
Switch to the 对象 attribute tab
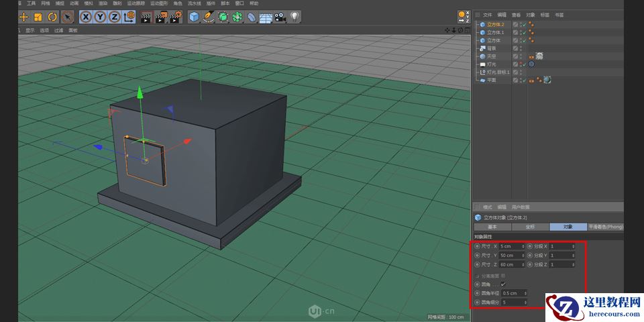(x=568, y=227)
